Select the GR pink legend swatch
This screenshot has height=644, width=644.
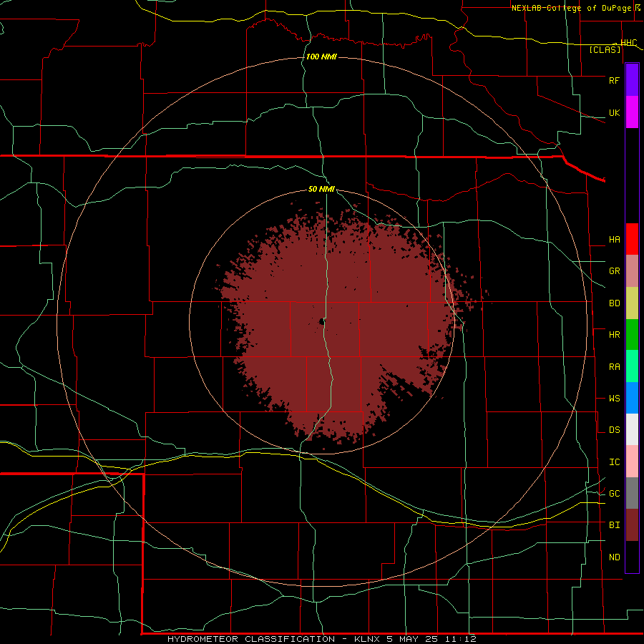click(x=632, y=271)
